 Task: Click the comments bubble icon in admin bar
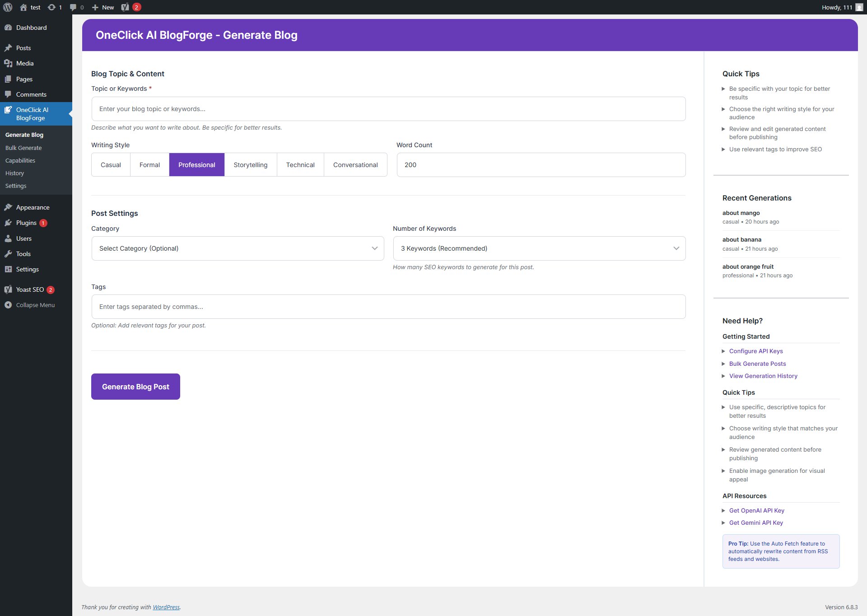(x=73, y=7)
